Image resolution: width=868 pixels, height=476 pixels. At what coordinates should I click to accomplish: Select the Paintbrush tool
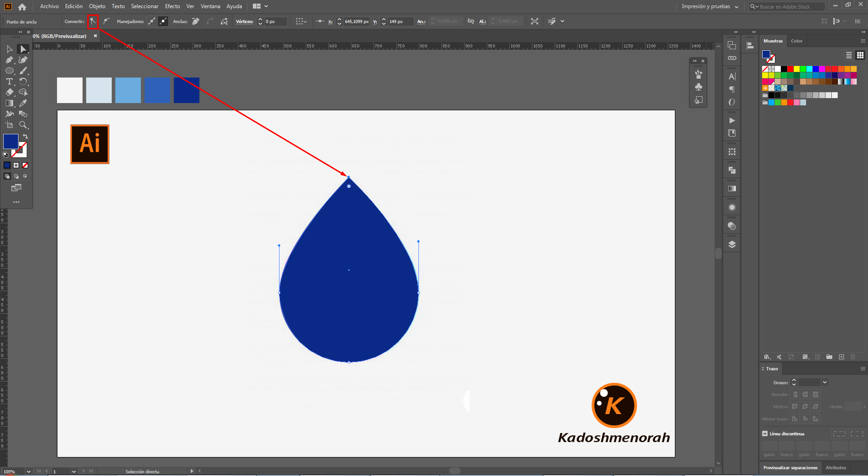pos(23,71)
